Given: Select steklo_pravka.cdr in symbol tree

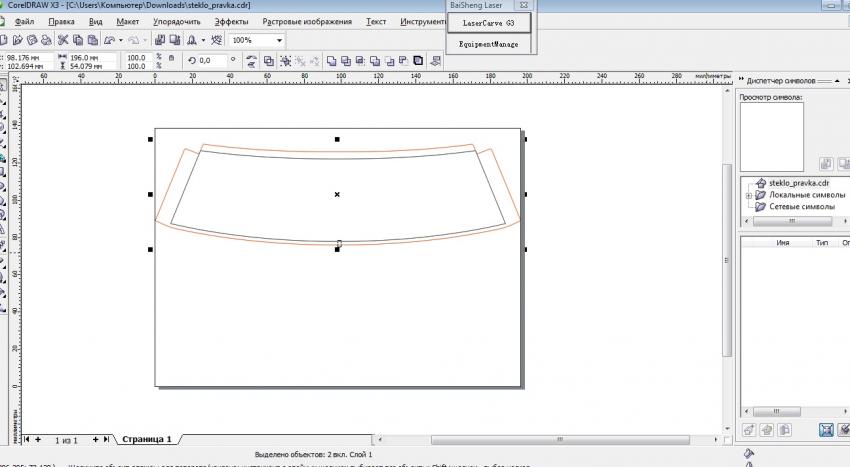Looking at the screenshot, I should [x=798, y=183].
